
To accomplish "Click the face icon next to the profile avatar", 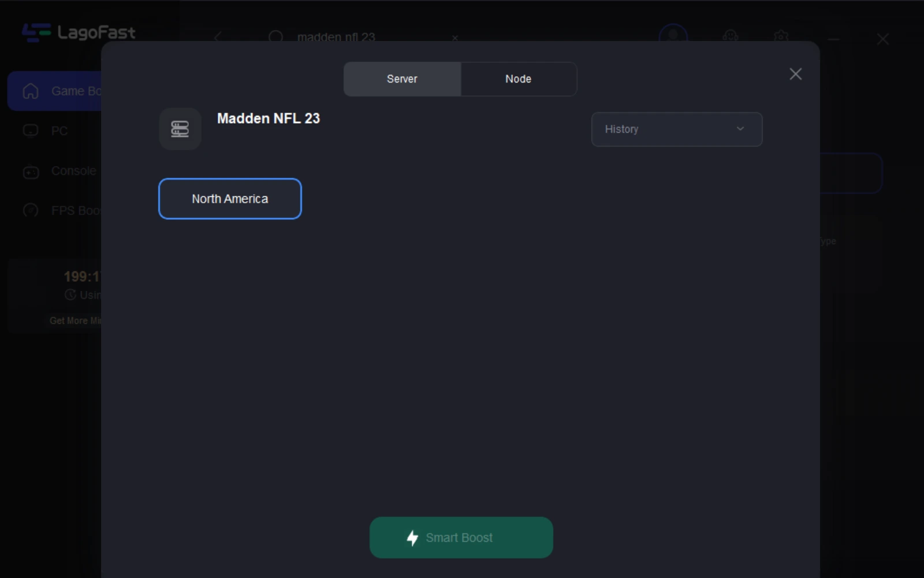I will 731,36.
